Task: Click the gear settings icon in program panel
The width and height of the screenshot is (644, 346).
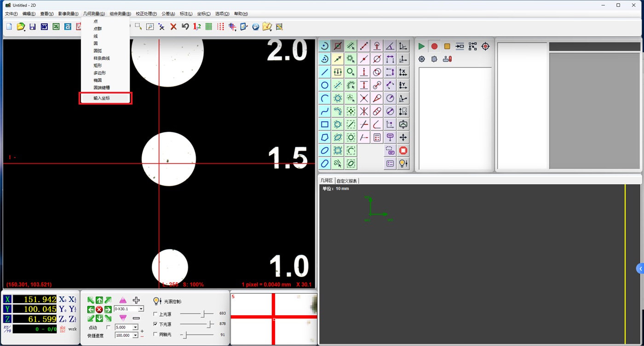Action: (x=421, y=59)
